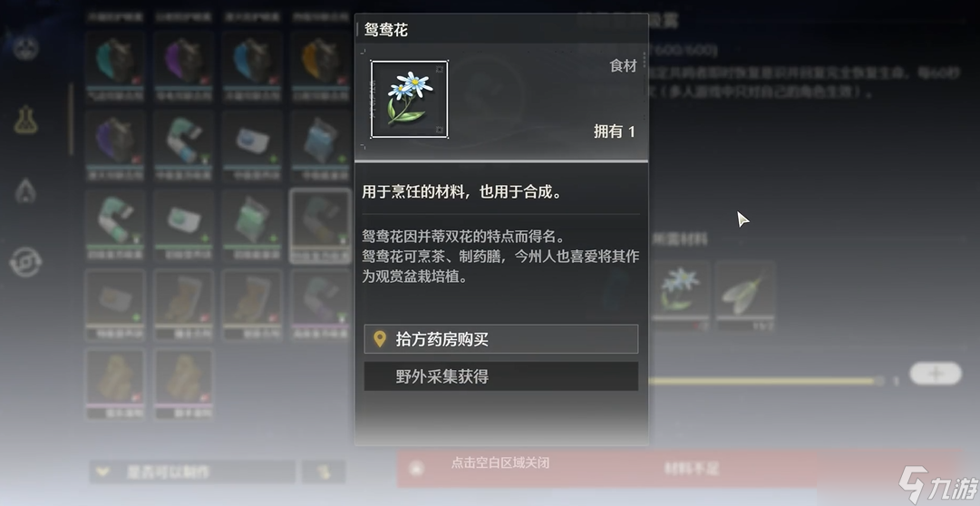980x506 pixels.
Task: Open the flame-shaped sidebar category icon
Action: (26, 190)
